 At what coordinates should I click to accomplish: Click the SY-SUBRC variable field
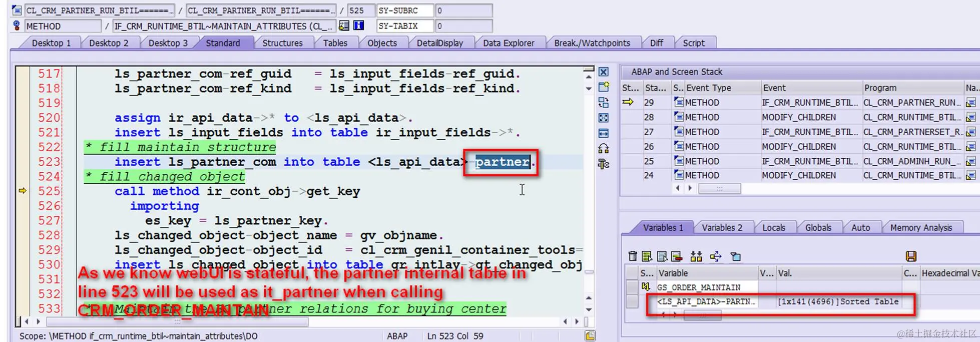[404, 11]
